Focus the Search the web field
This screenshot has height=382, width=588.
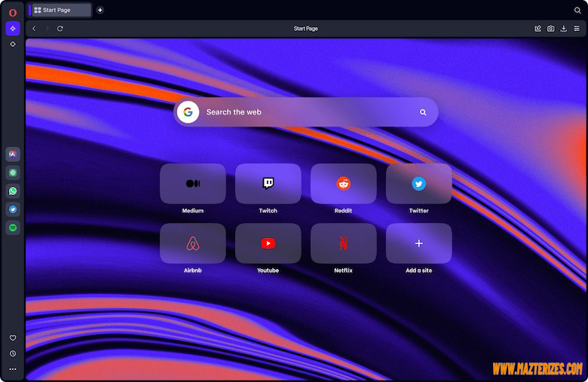tap(305, 112)
